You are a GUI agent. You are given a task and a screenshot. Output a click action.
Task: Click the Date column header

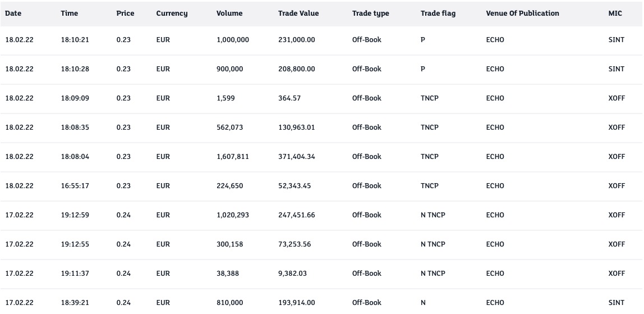click(13, 13)
